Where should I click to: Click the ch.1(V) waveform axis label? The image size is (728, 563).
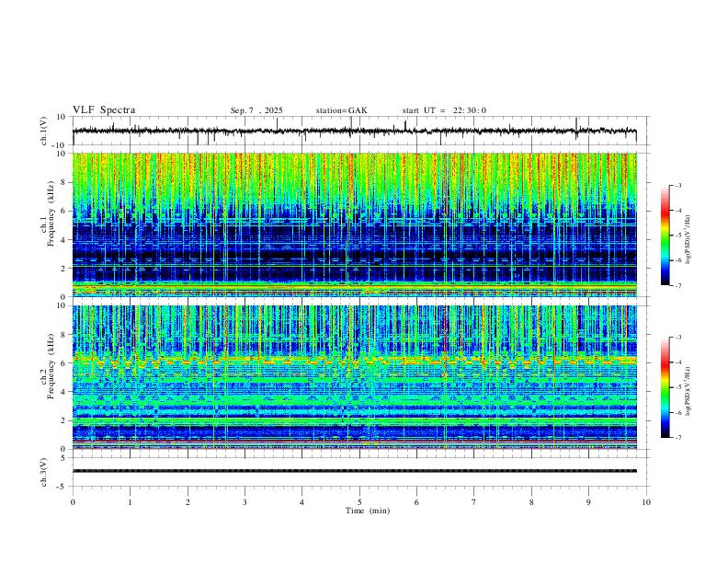point(44,131)
